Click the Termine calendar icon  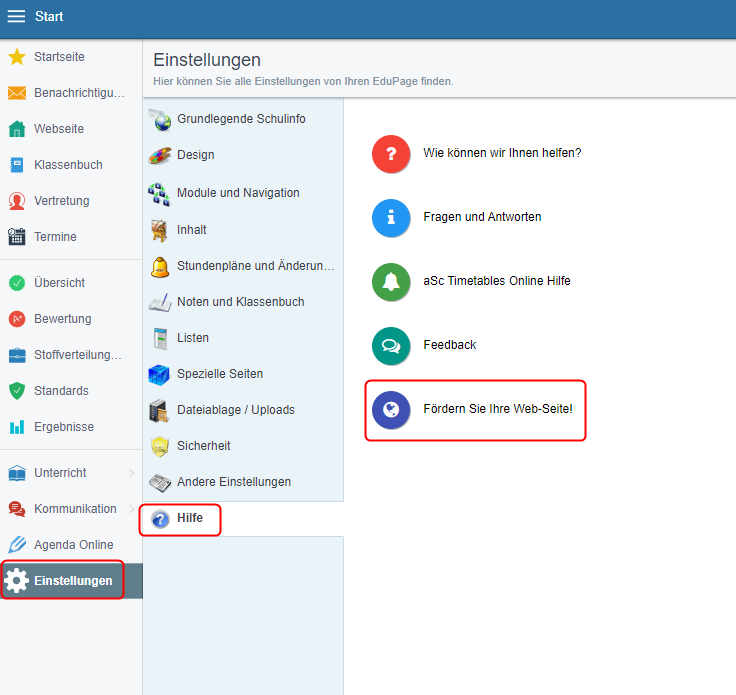pyautogui.click(x=17, y=237)
